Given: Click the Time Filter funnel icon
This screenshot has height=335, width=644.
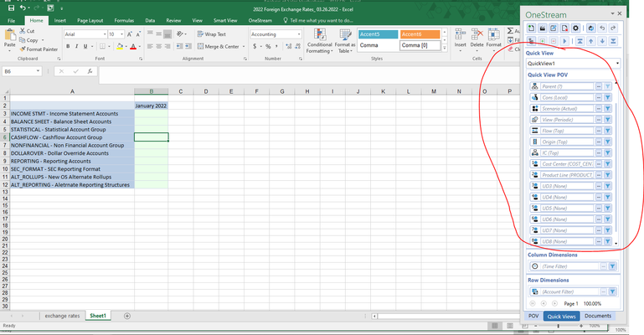Looking at the screenshot, I should [612, 266].
